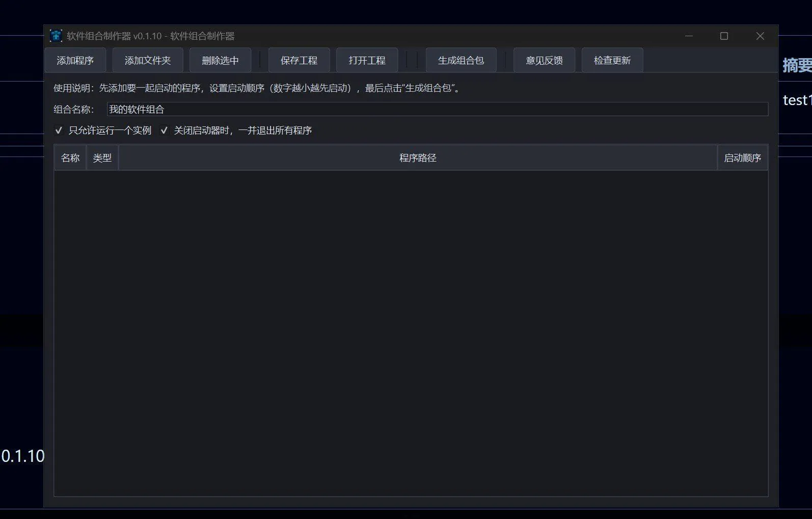
Task: Close the 软件组合制作器 window
Action: click(760, 36)
